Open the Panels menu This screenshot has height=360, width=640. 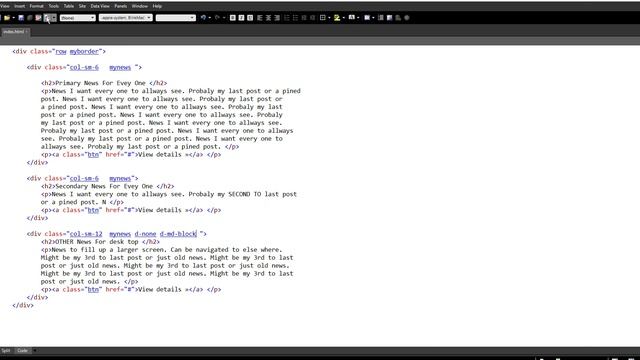pos(121,6)
